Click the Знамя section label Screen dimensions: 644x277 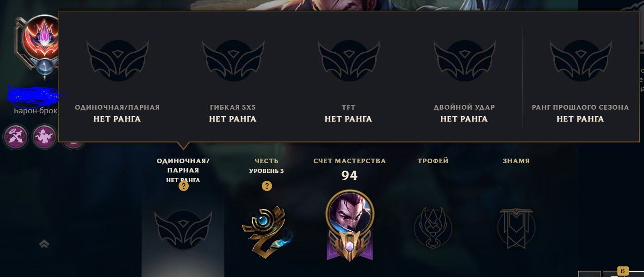pos(516,161)
